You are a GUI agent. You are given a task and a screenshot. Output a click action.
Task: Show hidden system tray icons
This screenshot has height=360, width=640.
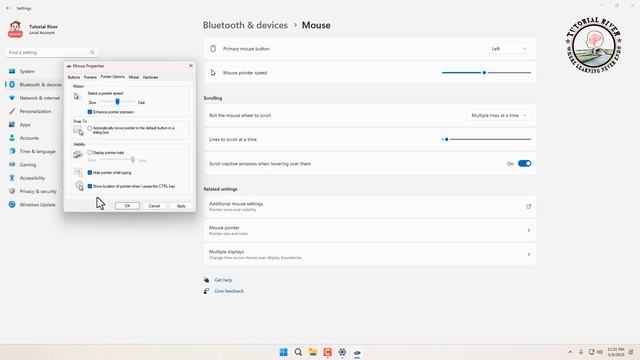[570, 352]
